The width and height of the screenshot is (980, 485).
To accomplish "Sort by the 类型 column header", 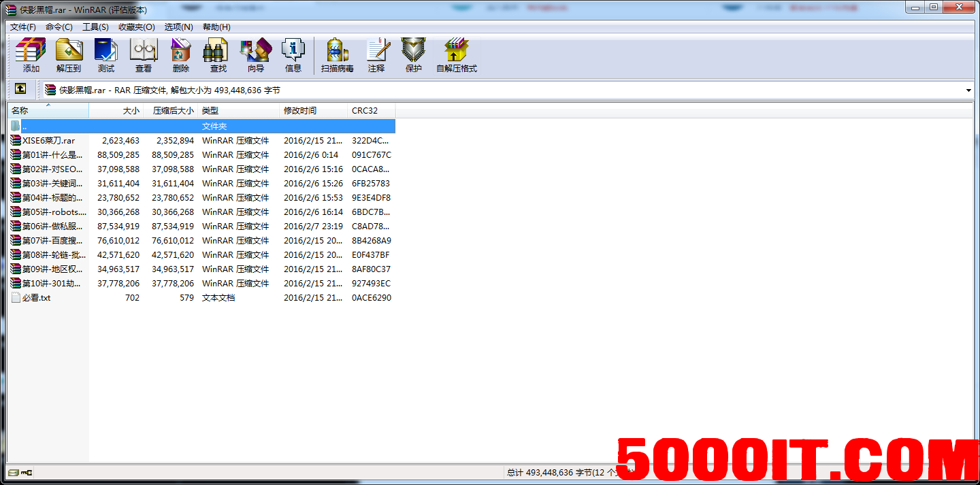I will (x=239, y=111).
